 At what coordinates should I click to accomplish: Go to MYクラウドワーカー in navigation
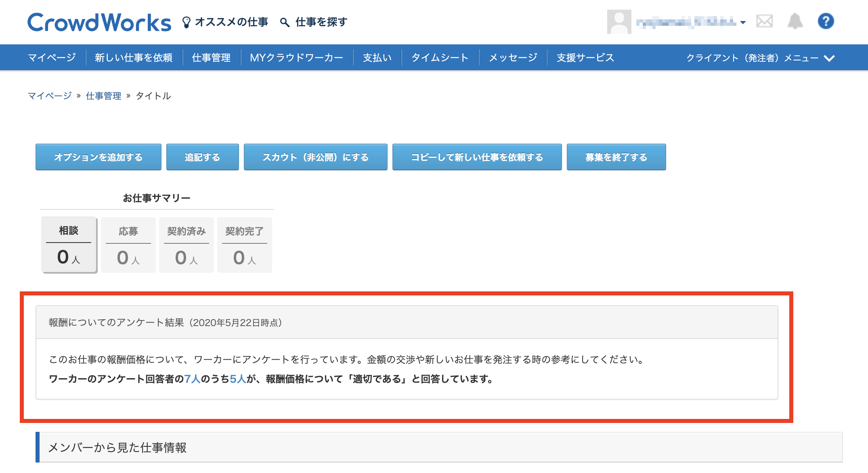point(296,58)
